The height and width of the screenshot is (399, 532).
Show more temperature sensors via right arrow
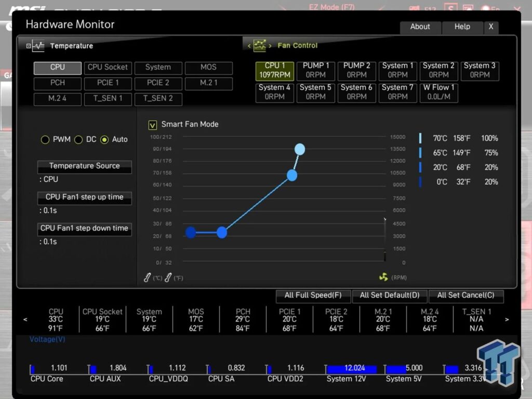click(x=507, y=320)
